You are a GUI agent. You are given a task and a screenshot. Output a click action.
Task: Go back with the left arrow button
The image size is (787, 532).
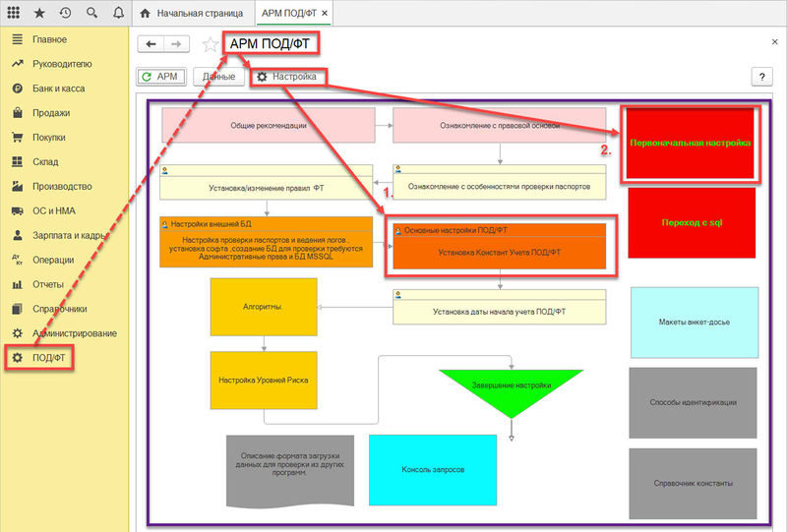(x=151, y=44)
